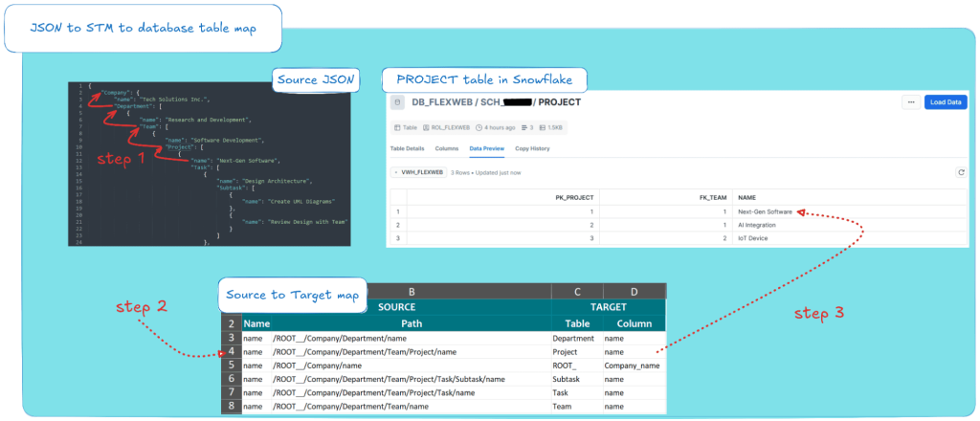
Task: Click the Path header cell
Action: [412, 323]
